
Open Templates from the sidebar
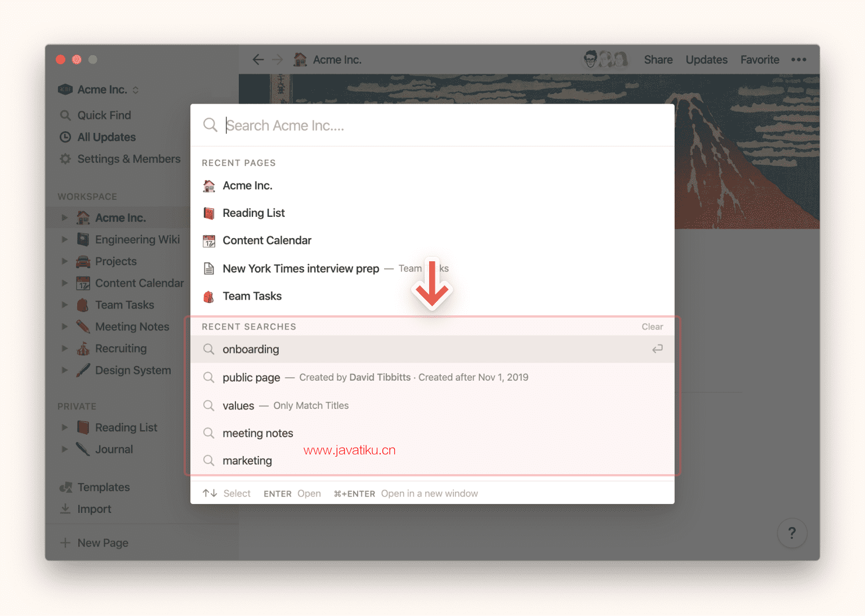[104, 487]
